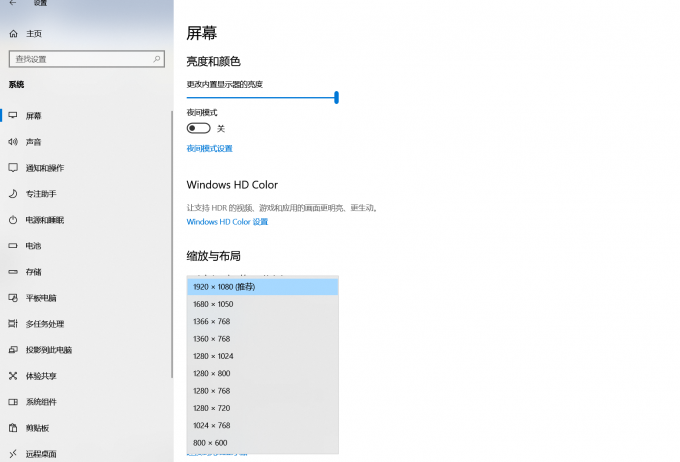The height and width of the screenshot is (462, 680).
Task: Click the 存储 drive icon
Action: 13,272
